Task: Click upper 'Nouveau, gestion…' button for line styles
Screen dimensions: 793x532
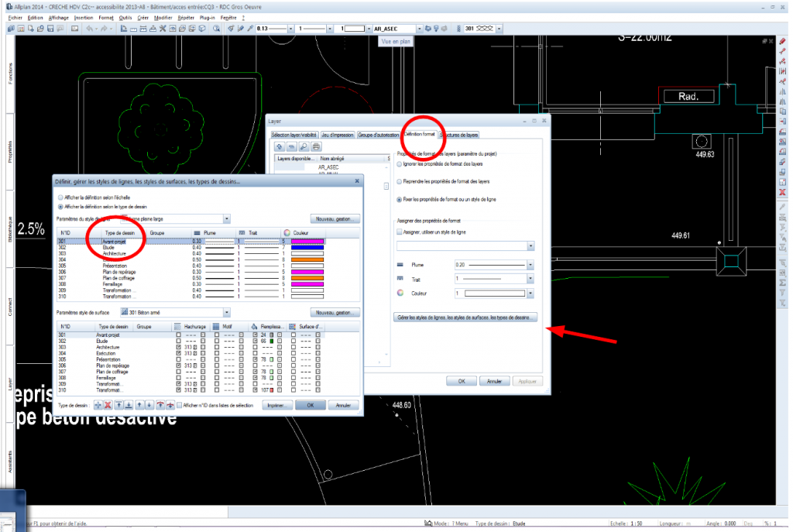Action: point(335,219)
